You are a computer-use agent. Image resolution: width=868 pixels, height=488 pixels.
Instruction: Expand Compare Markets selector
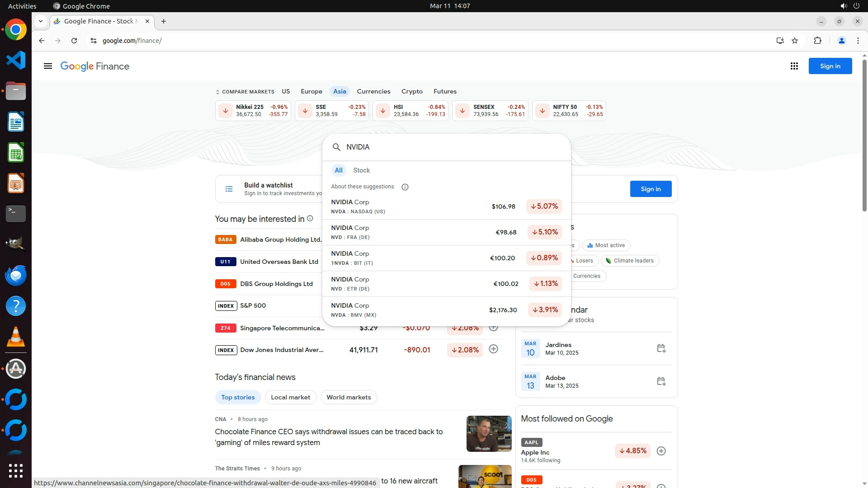[245, 92]
